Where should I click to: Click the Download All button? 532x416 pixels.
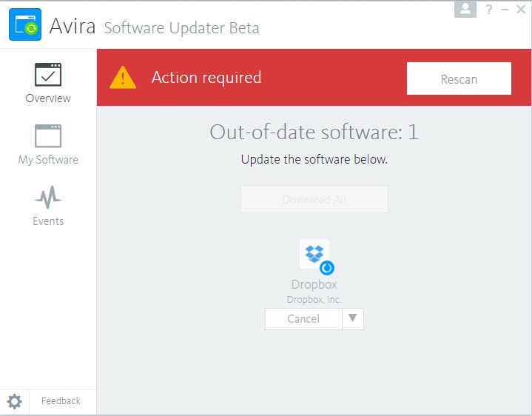(x=314, y=200)
